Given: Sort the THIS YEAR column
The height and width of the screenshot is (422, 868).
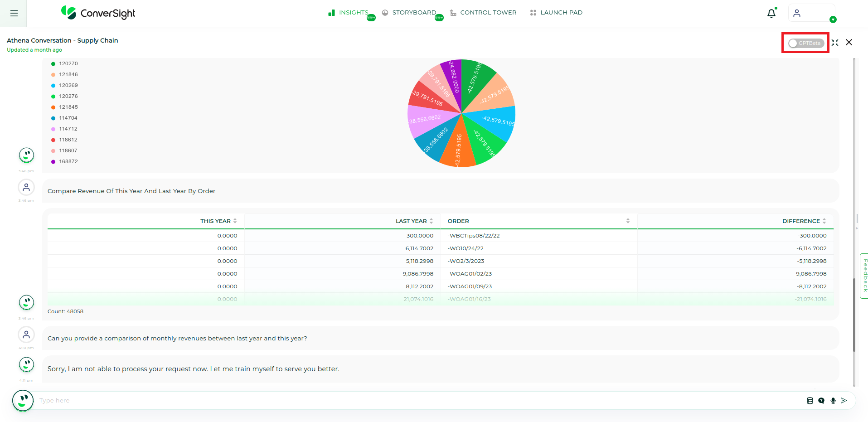Looking at the screenshot, I should 235,221.
